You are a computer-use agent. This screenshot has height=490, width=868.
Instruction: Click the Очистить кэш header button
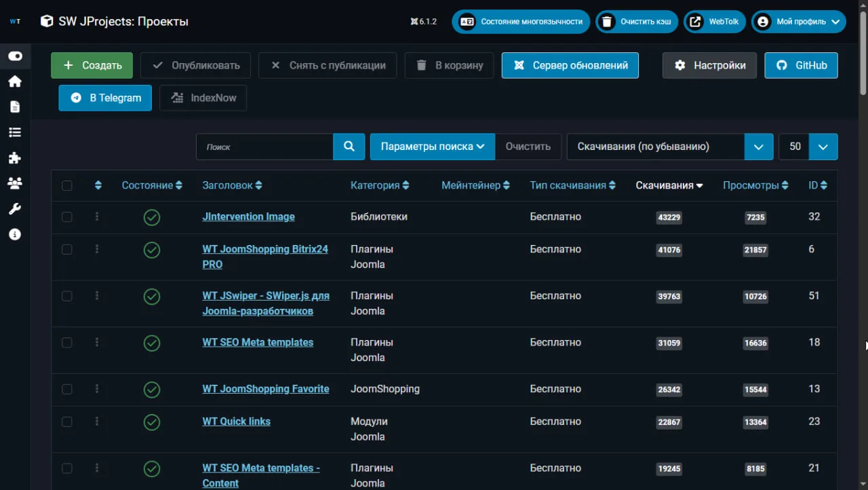[x=637, y=22]
